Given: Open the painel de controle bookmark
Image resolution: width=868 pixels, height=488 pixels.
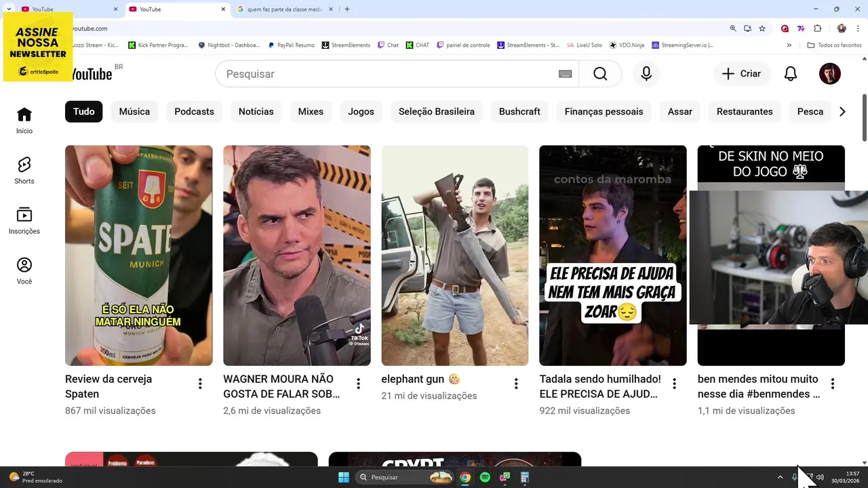Looking at the screenshot, I should point(464,45).
